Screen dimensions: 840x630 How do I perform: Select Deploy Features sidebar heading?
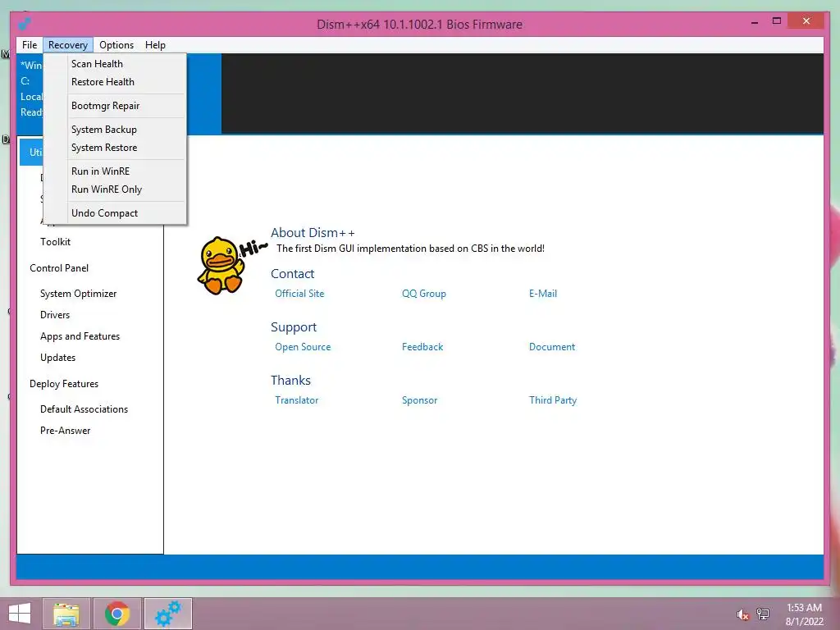pos(64,384)
